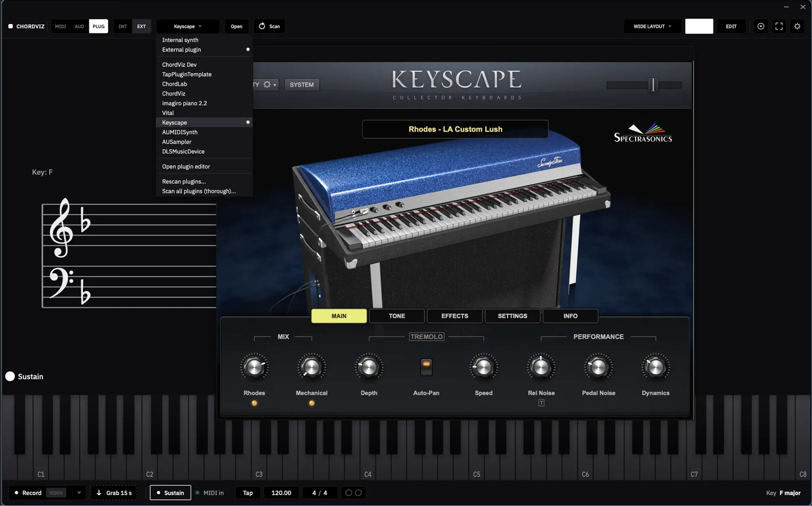Click the Dynamics knob

pyautogui.click(x=655, y=367)
